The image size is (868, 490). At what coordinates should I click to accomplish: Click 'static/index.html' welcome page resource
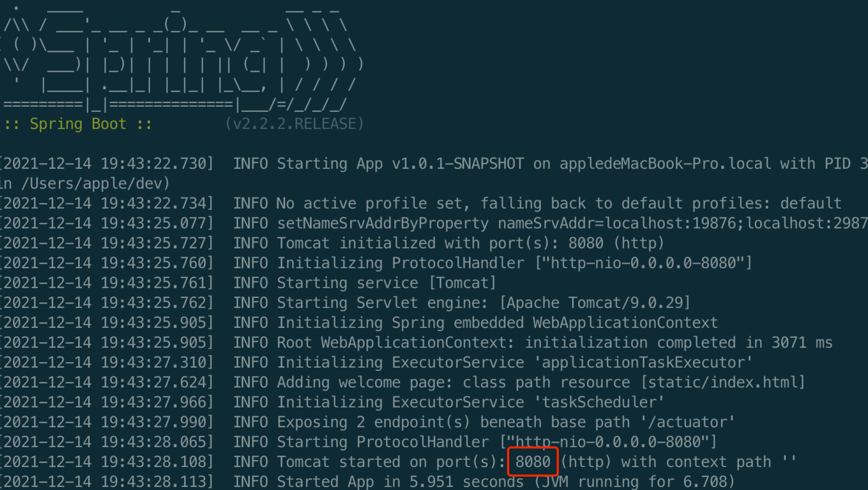point(723,382)
